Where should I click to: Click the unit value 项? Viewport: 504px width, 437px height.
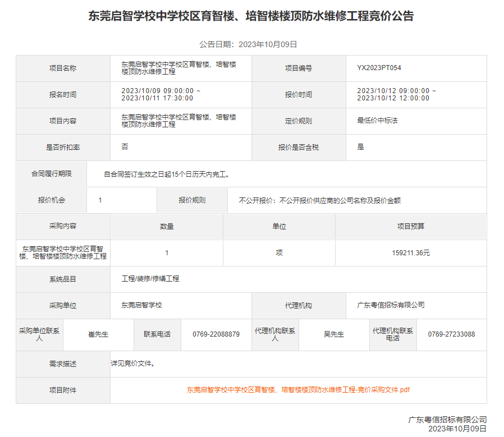(x=279, y=253)
